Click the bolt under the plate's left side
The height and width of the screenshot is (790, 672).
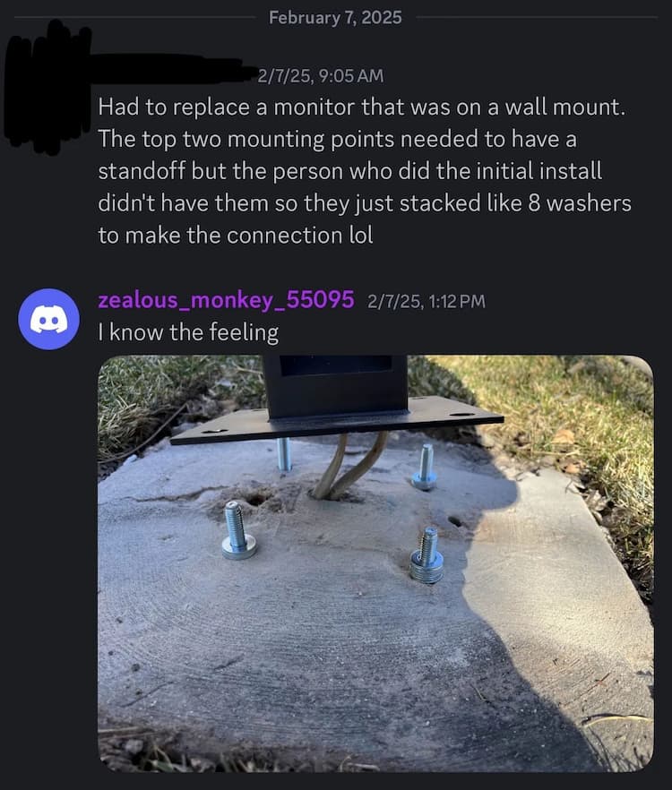(284, 454)
